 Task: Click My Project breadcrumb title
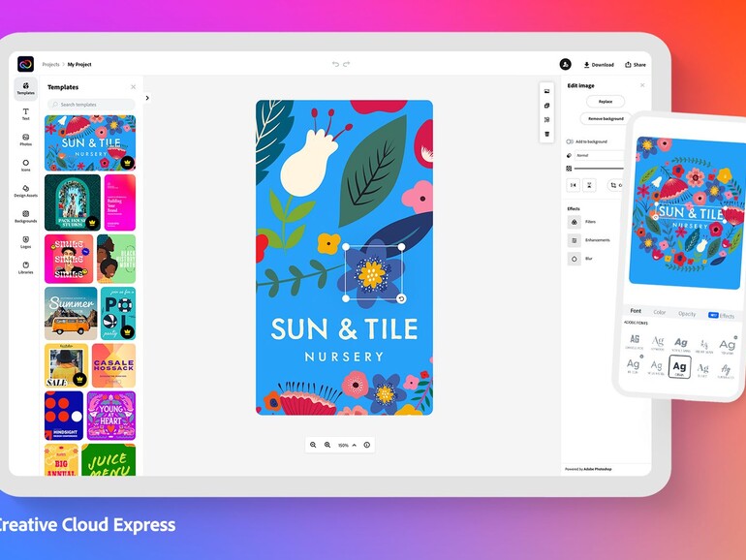pos(79,64)
